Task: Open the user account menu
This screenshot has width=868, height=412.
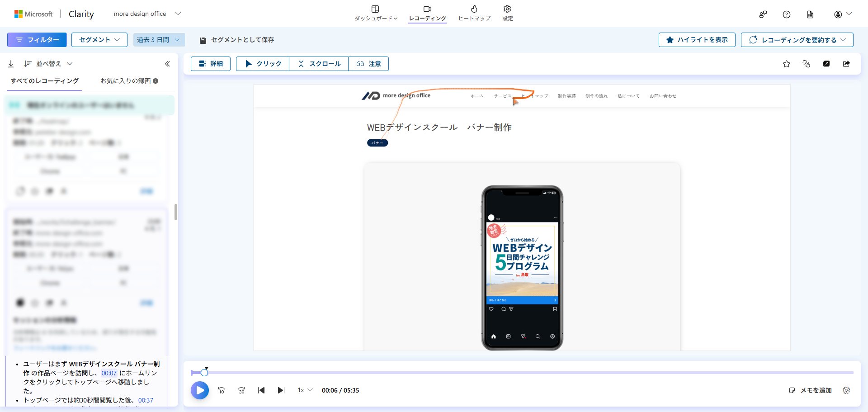Action: 843,14
